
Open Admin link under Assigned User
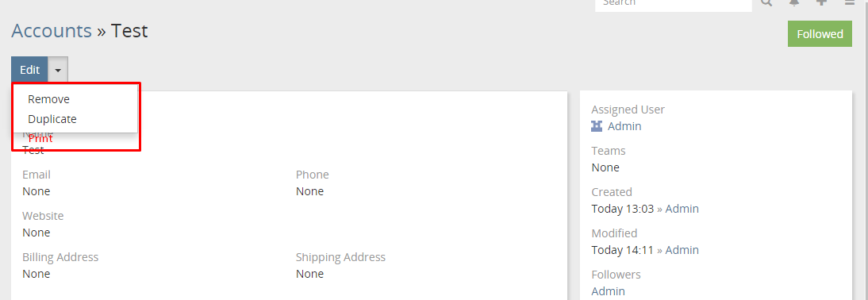624,126
